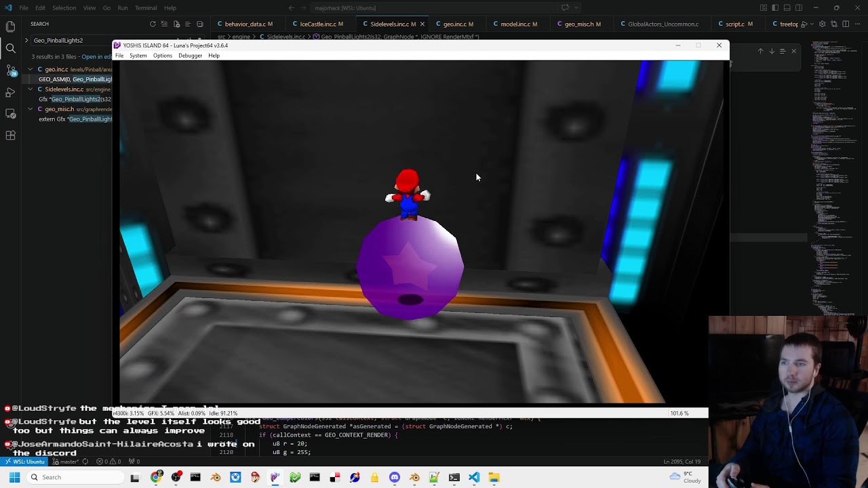The image size is (868, 488).
Task: Open editor settings gear icon
Action: click(x=823, y=24)
